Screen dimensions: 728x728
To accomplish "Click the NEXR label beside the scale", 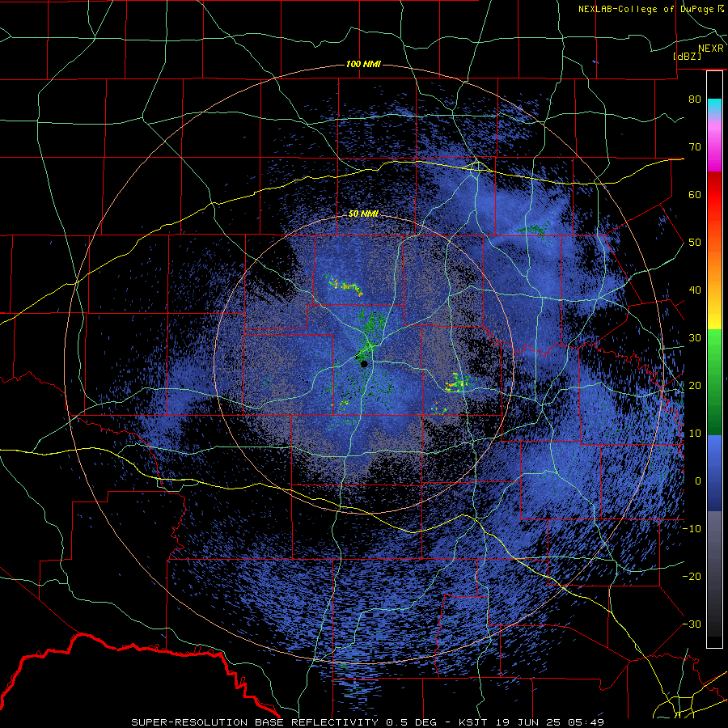I will point(710,49).
